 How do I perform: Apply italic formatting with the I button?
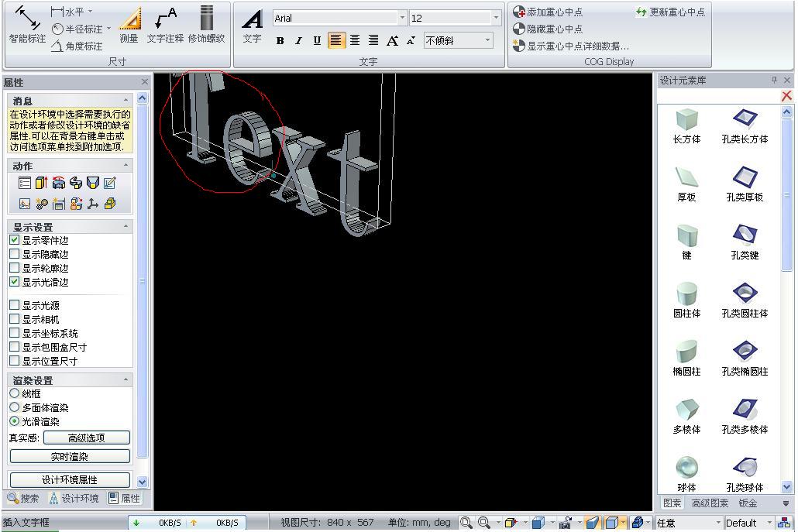298,41
